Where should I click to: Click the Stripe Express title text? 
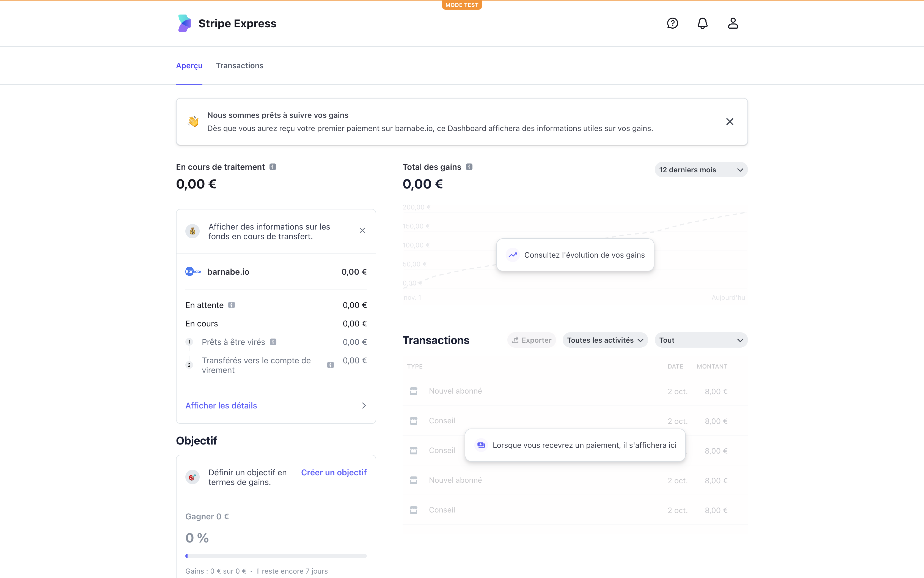(x=237, y=23)
